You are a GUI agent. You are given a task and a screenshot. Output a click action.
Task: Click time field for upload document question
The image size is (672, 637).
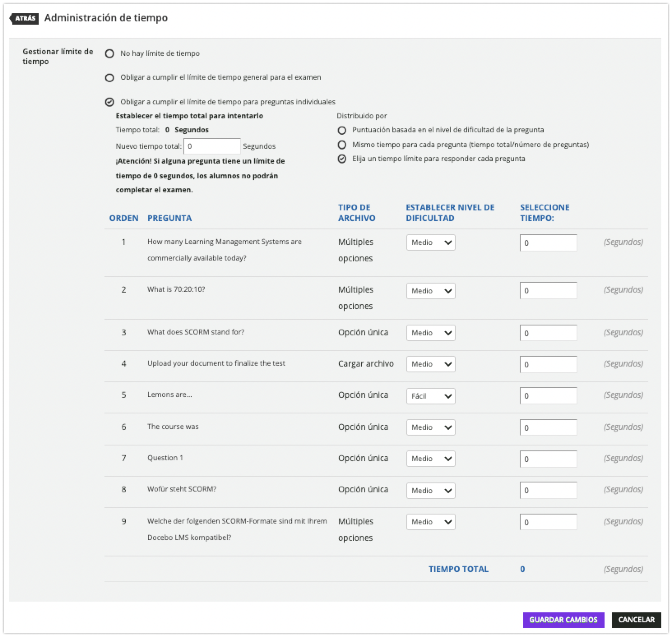tap(548, 365)
